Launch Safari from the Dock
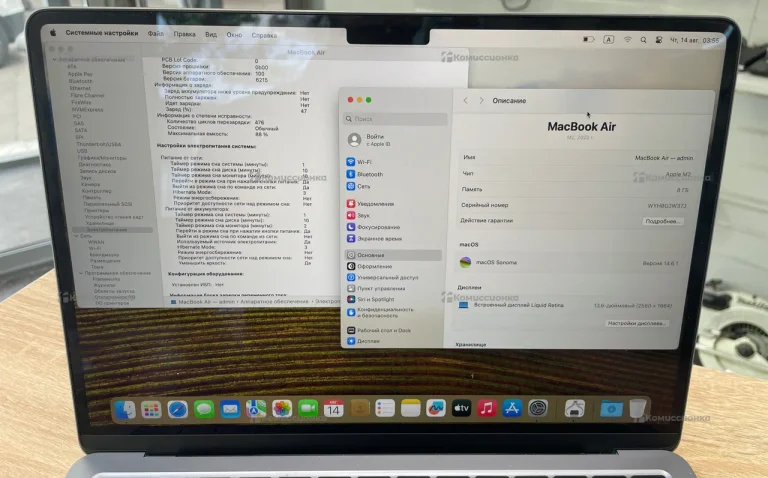The height and width of the screenshot is (478, 768). (x=177, y=409)
